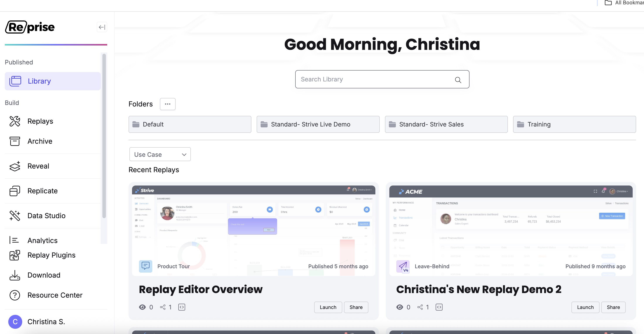Screen dimensions: 644x334
Task: Launch Christina's New Replay Demo 2
Action: pos(585,307)
